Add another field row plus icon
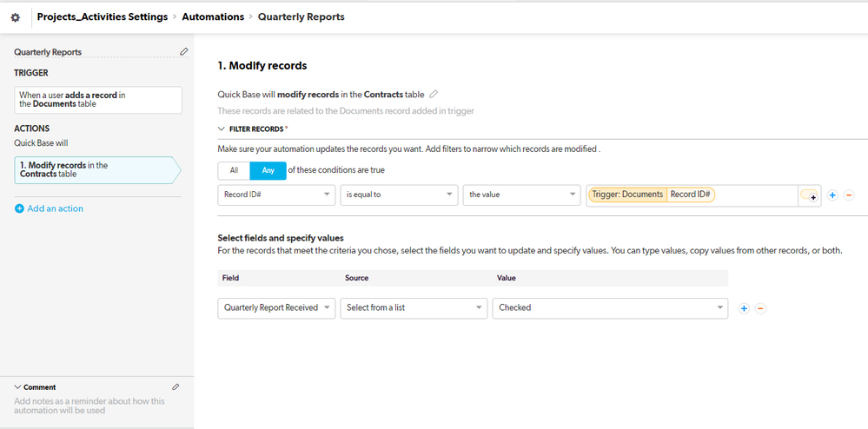868x429 pixels. (744, 308)
